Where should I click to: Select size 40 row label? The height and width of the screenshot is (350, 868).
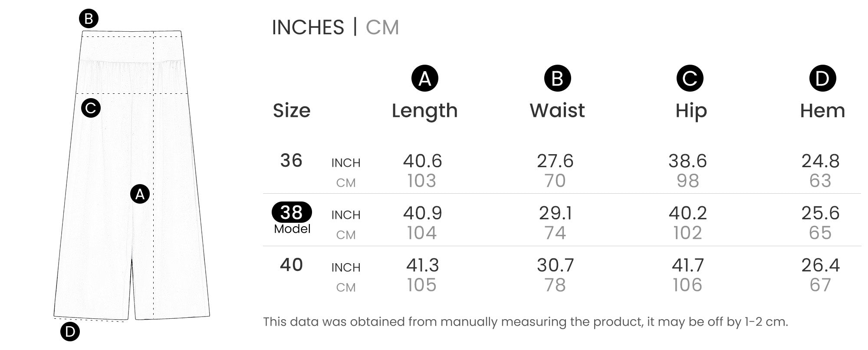(291, 265)
